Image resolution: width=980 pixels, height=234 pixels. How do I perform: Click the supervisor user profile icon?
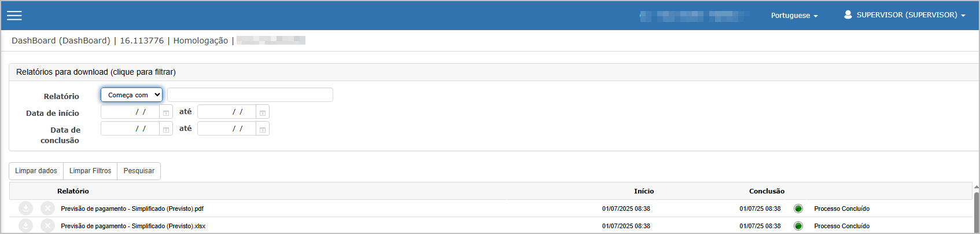pos(848,15)
